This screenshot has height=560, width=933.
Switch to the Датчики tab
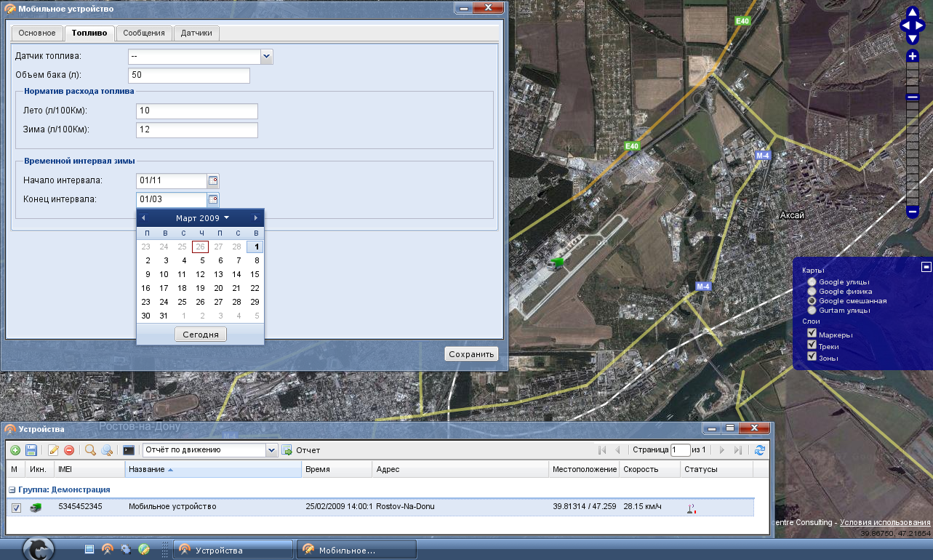coord(196,33)
